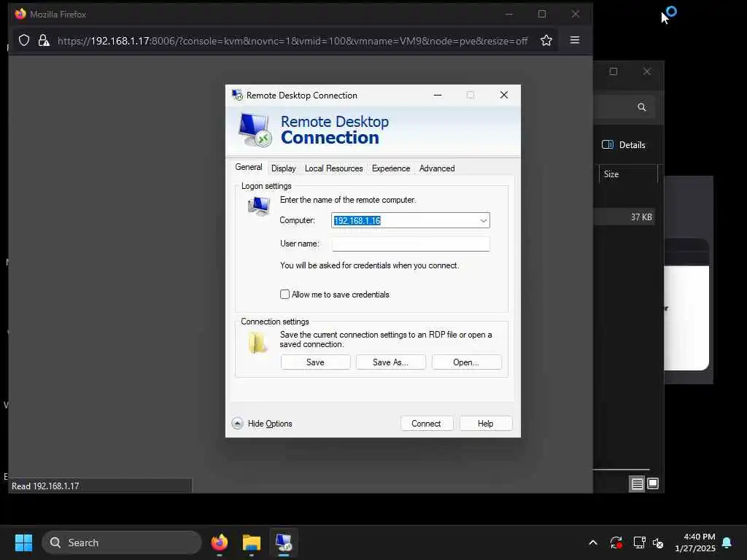
Task: Click the Search box in the taskbar
Action: [x=122, y=542]
